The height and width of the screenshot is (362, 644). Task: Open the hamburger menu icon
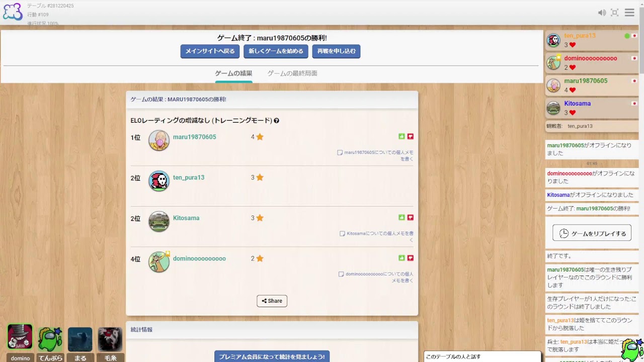(629, 13)
